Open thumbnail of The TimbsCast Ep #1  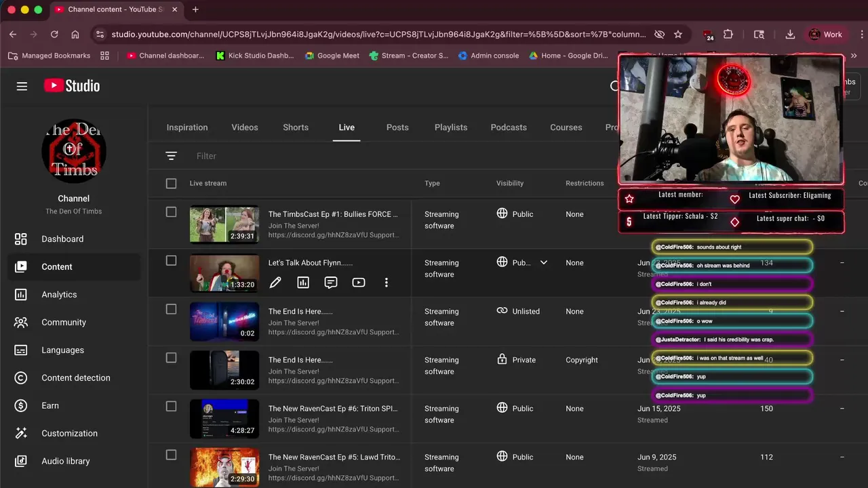[224, 224]
